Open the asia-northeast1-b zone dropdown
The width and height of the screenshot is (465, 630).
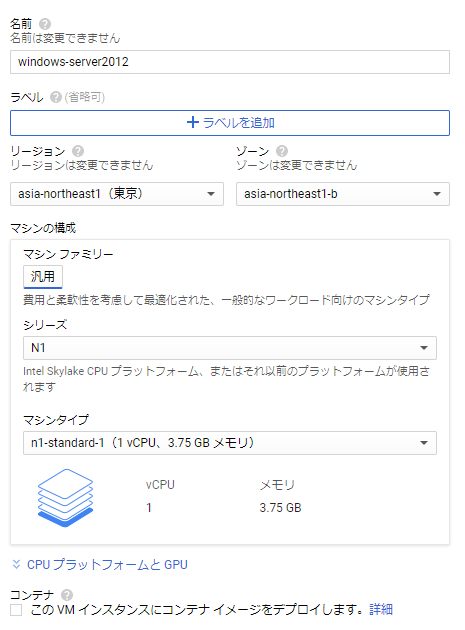[x=343, y=194]
